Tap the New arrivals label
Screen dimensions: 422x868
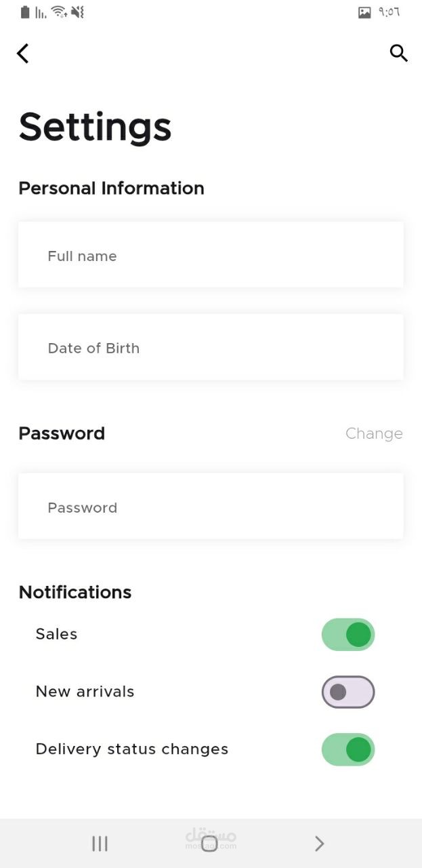click(85, 692)
